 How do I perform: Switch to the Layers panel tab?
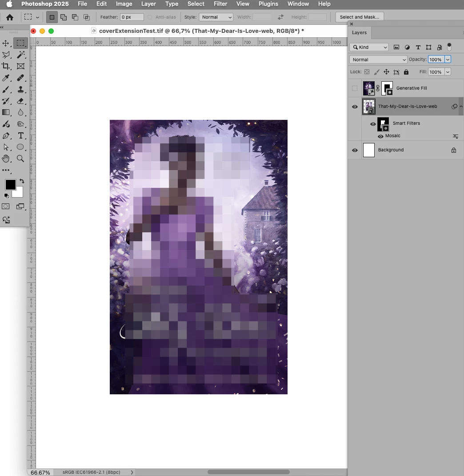click(359, 32)
